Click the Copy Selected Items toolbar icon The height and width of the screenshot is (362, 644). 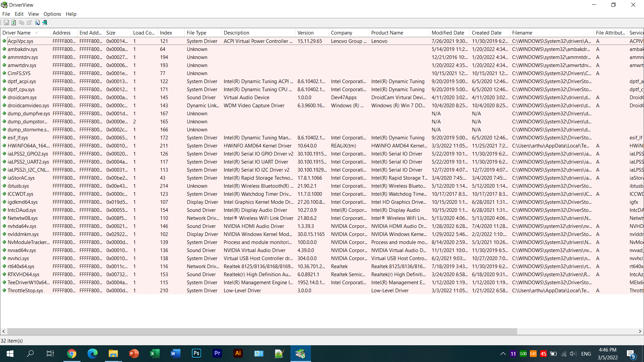tap(21, 22)
